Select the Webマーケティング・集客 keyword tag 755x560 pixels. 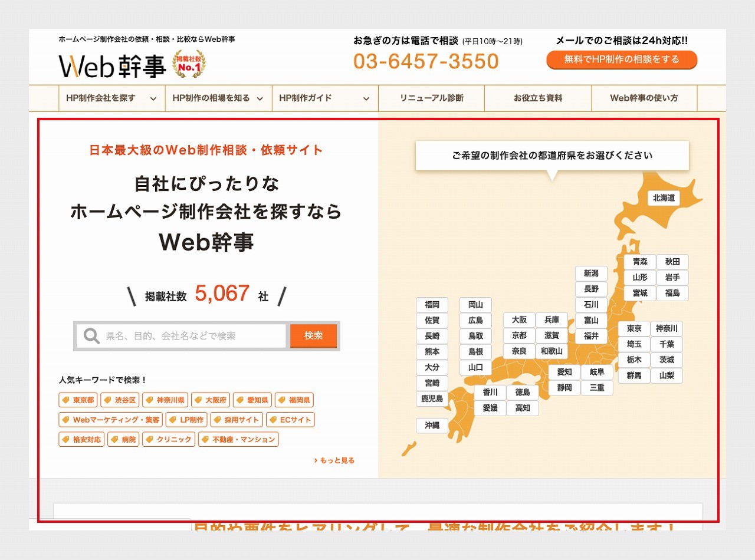(110, 420)
